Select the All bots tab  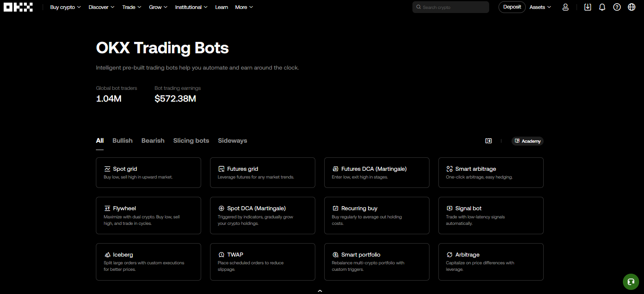click(x=100, y=141)
